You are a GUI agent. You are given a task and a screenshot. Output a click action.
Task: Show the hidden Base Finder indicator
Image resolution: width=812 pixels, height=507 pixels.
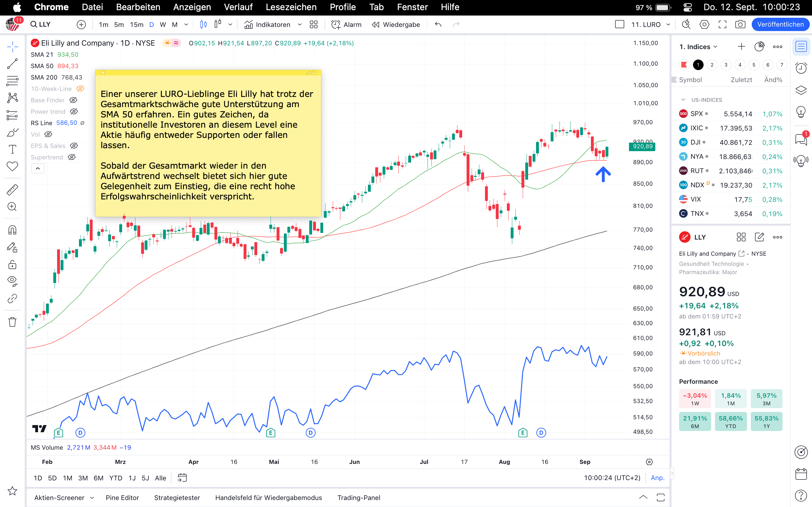tap(73, 100)
